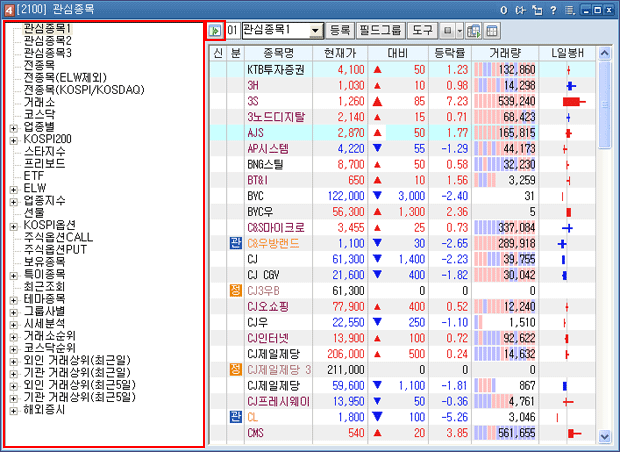This screenshot has width=620, height=452.
Task: Open the 도구 tools button
Action: pos(421,31)
